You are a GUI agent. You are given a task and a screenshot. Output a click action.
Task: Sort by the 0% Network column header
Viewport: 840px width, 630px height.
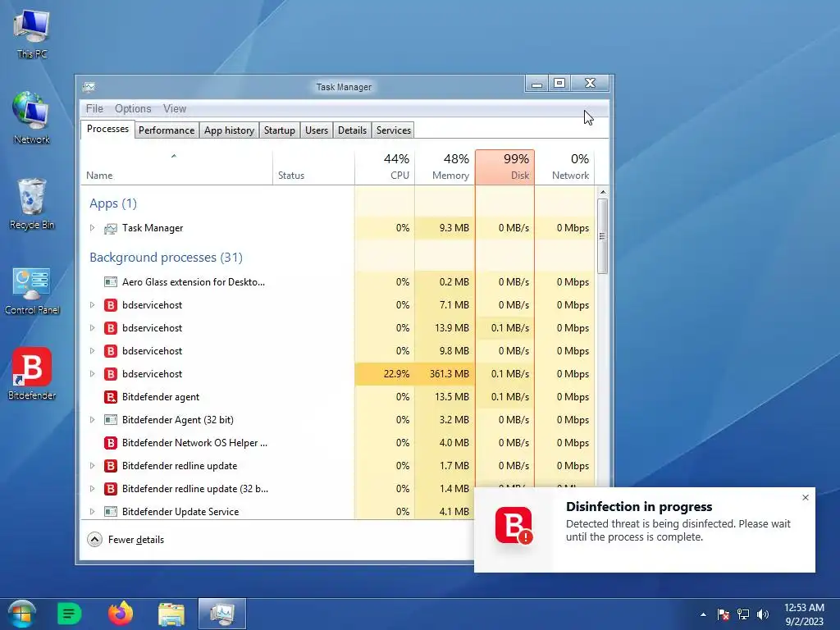point(564,167)
